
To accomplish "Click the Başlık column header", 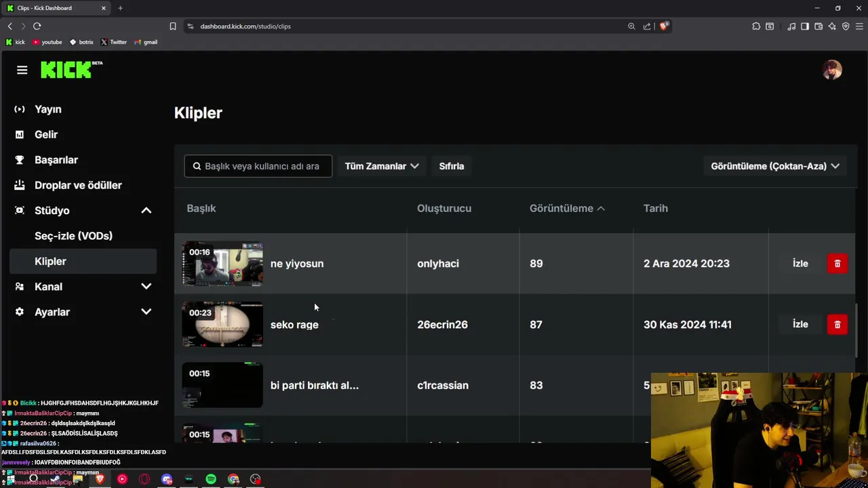I will (201, 208).
